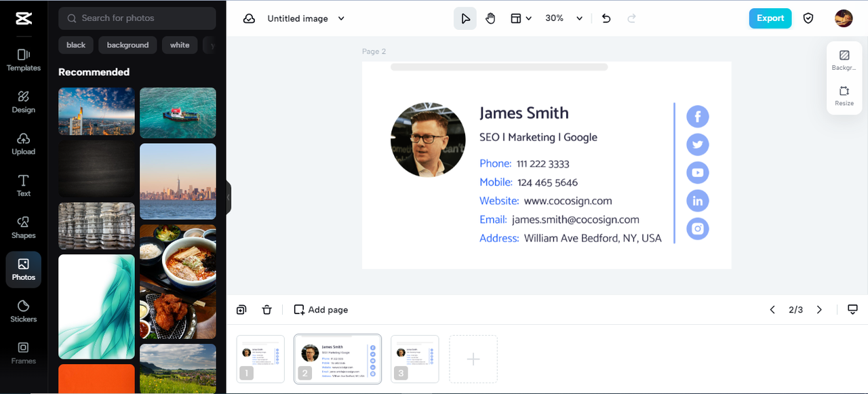Select the LinkedIn icon on the signature

pos(697,201)
